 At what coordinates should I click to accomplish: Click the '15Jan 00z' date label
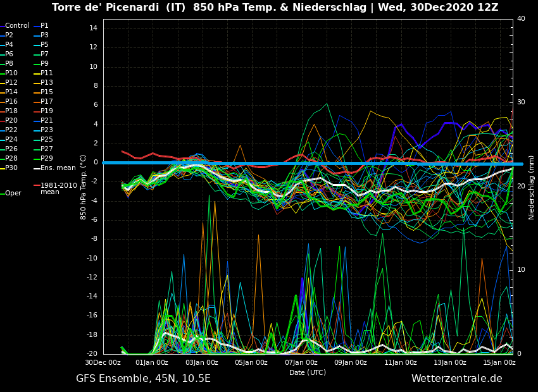click(x=499, y=362)
